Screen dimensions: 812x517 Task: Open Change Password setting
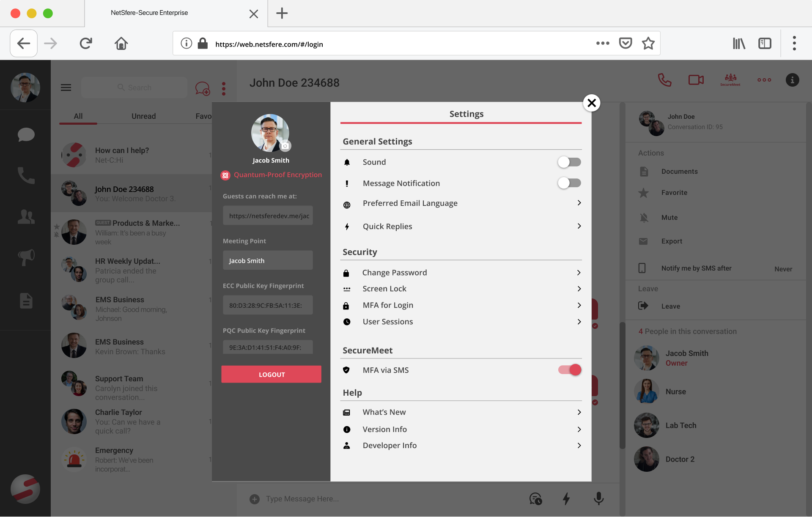click(461, 273)
